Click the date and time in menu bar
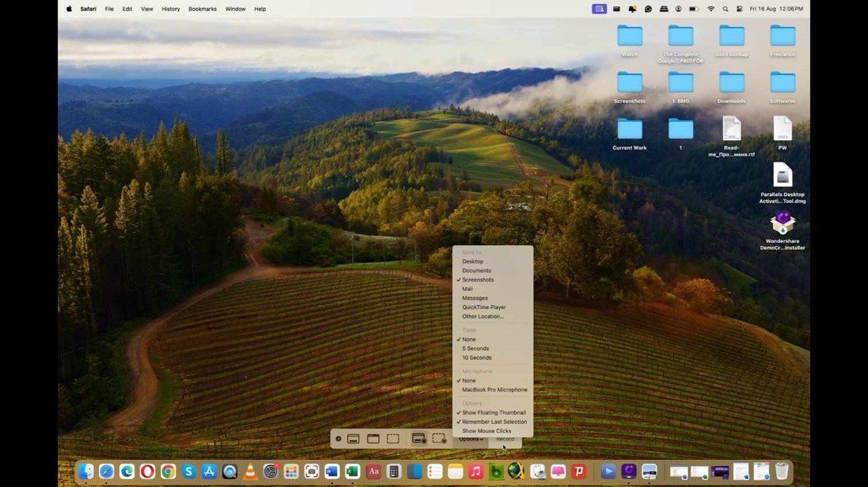Screen dimensions: 868x487 point(776,9)
